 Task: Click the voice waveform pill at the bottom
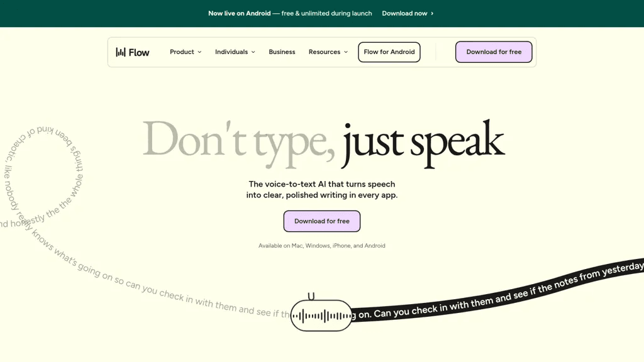click(321, 315)
